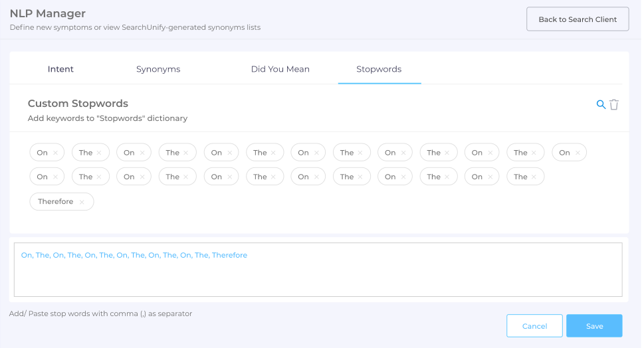Remove the first 'On' chip in top row

[56, 153]
